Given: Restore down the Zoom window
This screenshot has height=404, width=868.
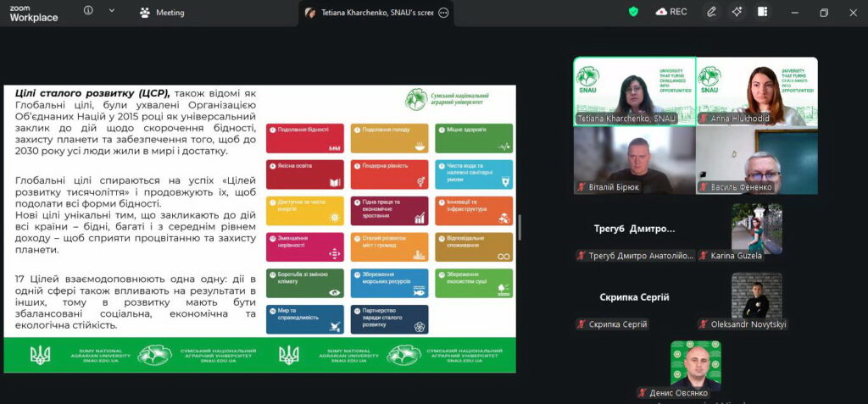Looking at the screenshot, I should pos(824,13).
